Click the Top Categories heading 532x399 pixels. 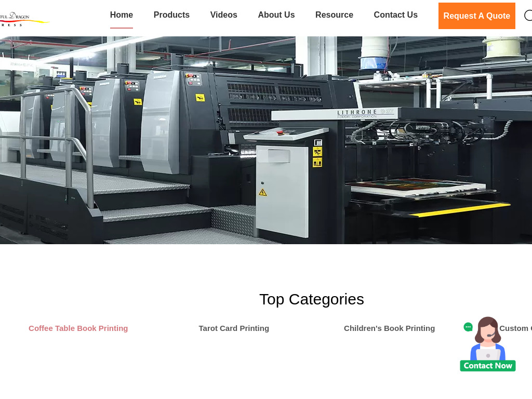(312, 299)
